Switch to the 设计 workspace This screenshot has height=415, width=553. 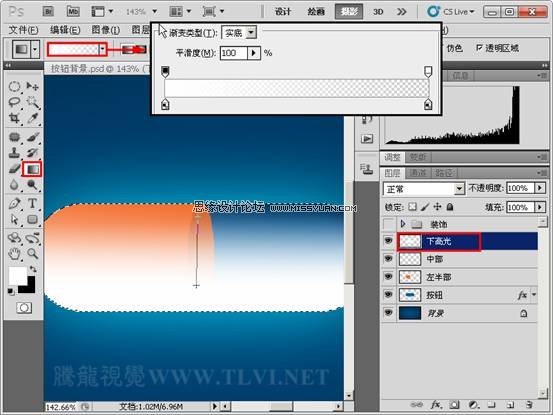[x=283, y=12]
